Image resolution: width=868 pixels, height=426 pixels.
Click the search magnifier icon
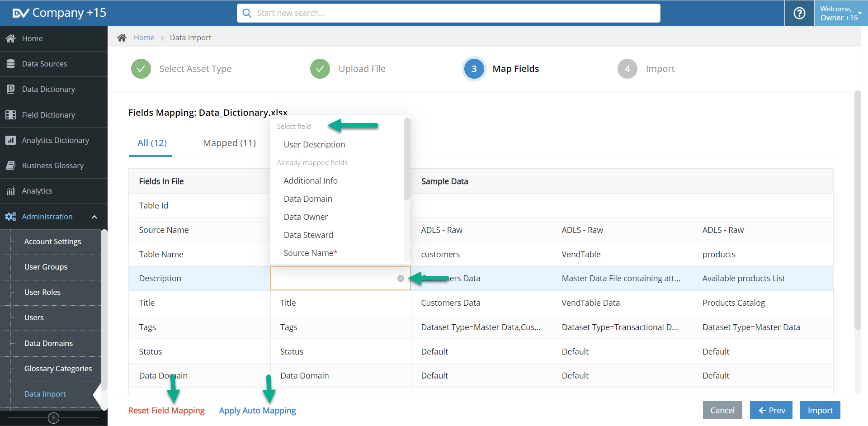pos(247,13)
